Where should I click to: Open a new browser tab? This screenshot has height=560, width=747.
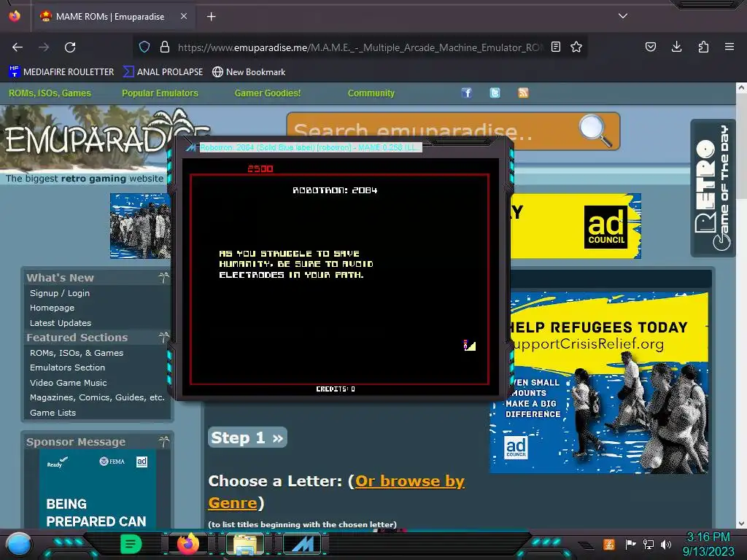pos(211,17)
